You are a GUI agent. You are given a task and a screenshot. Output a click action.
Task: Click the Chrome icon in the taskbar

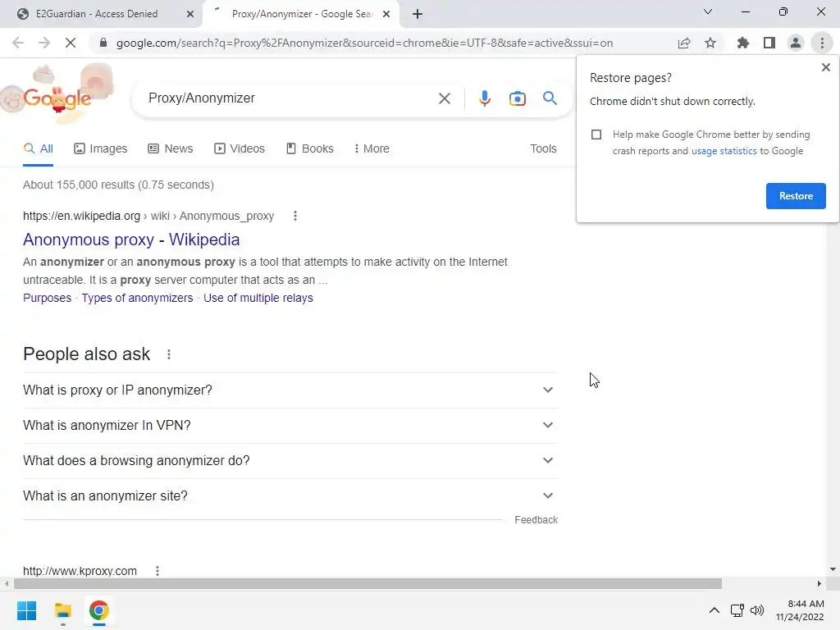[98, 610]
